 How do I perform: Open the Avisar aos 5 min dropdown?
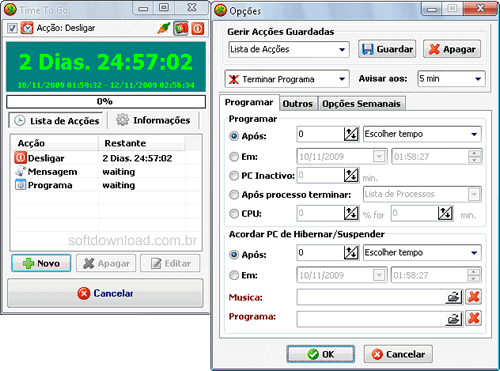(451, 79)
